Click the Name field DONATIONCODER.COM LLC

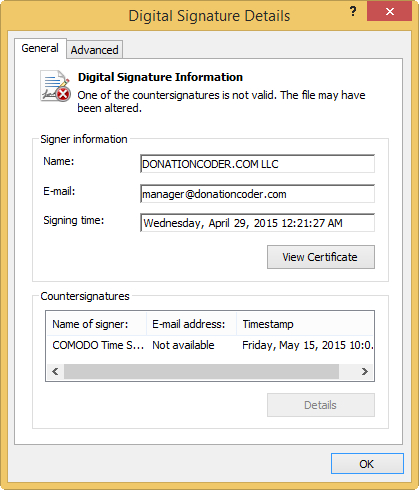click(257, 164)
